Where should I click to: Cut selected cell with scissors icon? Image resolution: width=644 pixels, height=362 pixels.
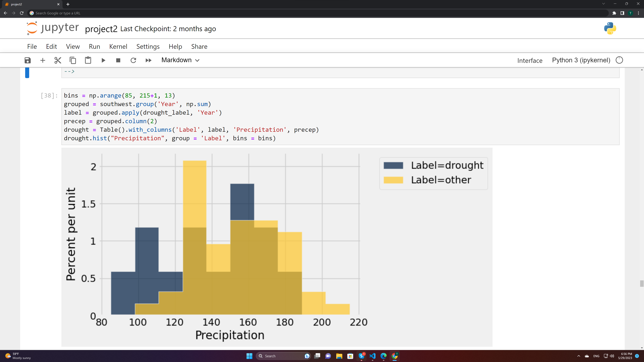tap(58, 60)
